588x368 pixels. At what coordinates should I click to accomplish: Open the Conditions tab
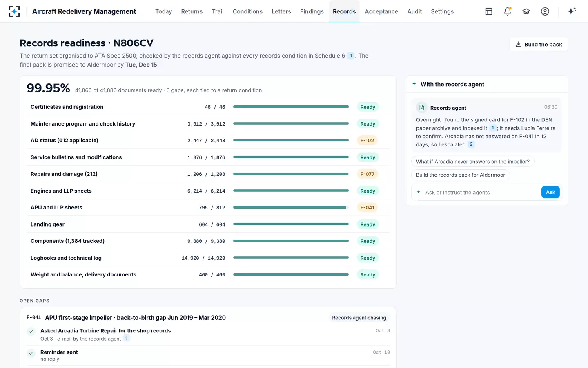click(247, 11)
